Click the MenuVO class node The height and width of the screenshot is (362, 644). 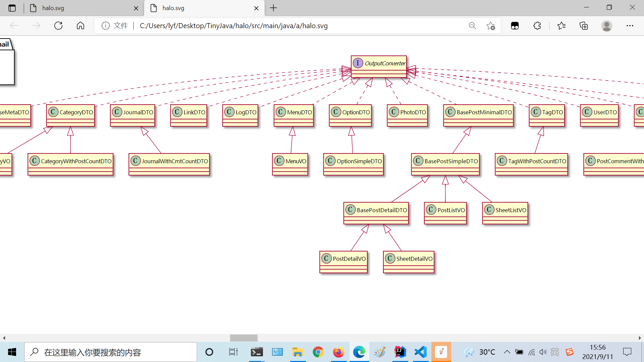pyautogui.click(x=290, y=164)
